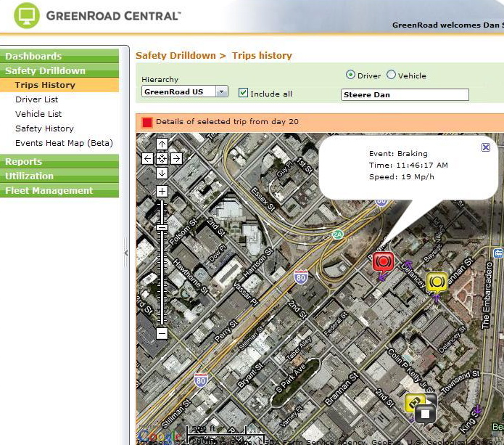Reset map view with center pan button

point(162,158)
